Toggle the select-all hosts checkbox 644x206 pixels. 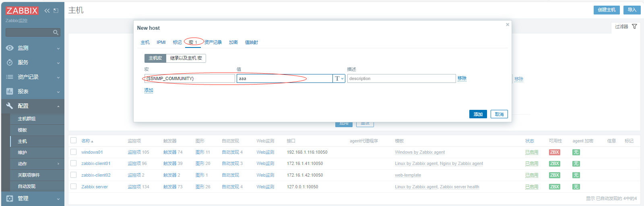click(x=73, y=140)
